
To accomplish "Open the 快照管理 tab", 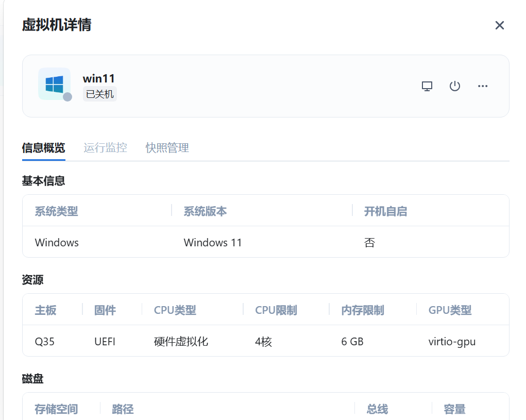I will [167, 147].
